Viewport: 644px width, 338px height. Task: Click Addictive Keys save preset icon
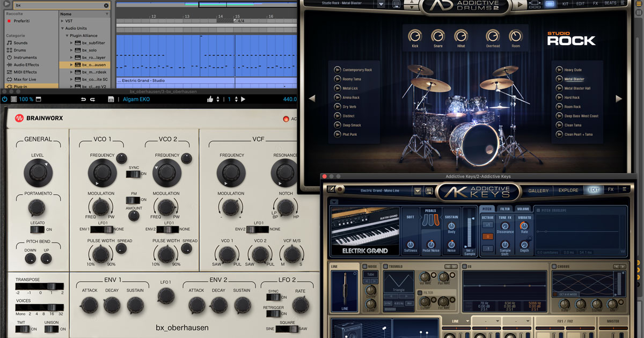point(429,190)
